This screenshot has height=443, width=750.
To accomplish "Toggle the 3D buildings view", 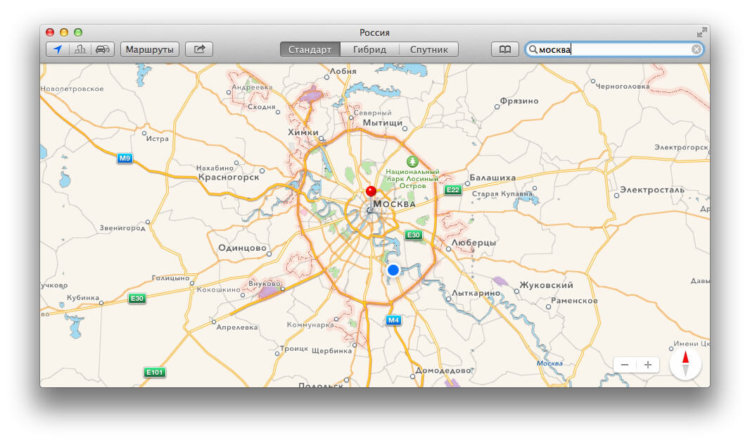I will tap(80, 49).
